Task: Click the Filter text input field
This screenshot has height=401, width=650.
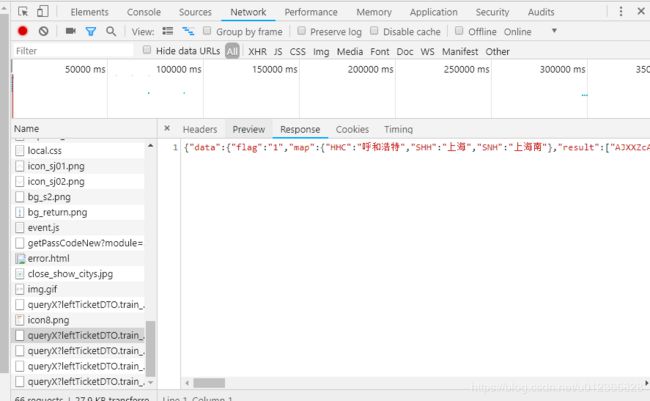Action: (73, 51)
